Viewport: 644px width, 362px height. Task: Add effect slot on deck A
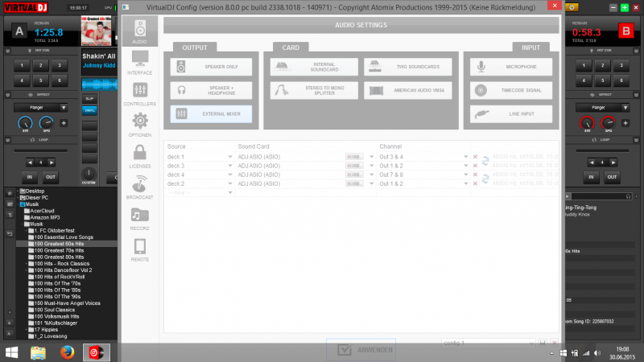click(x=64, y=123)
